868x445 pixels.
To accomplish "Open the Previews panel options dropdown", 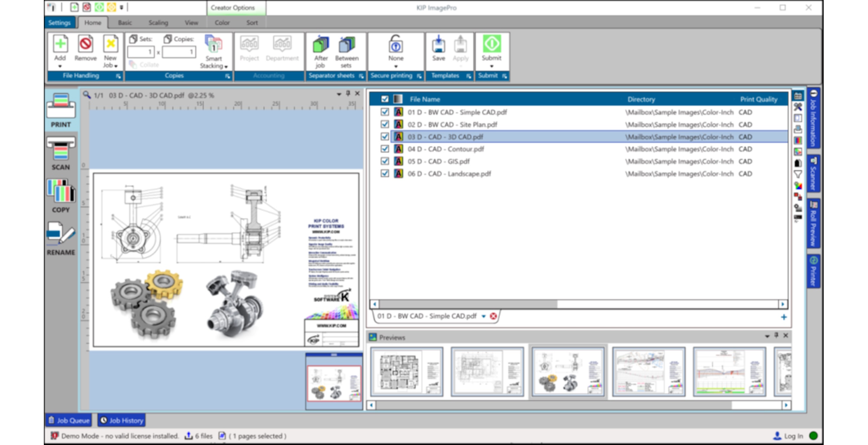I will coord(767,336).
